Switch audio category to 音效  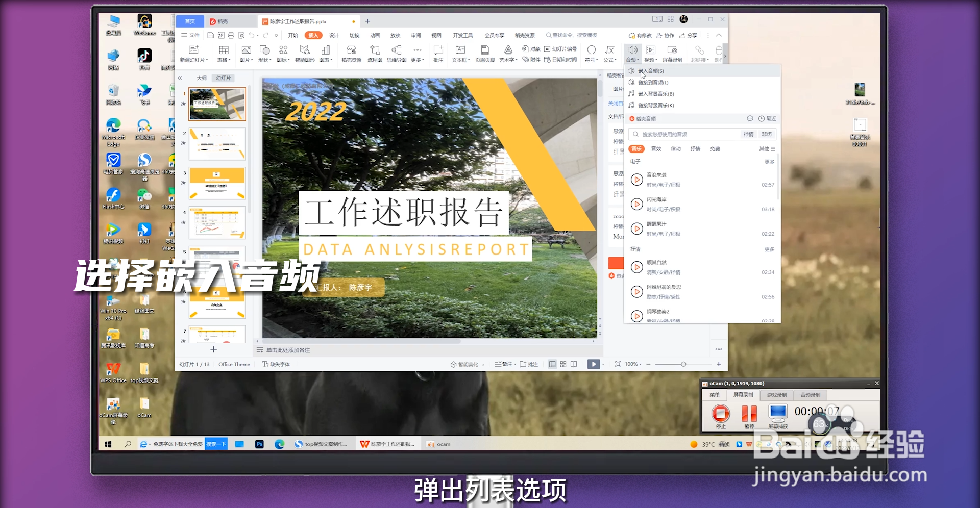(656, 148)
